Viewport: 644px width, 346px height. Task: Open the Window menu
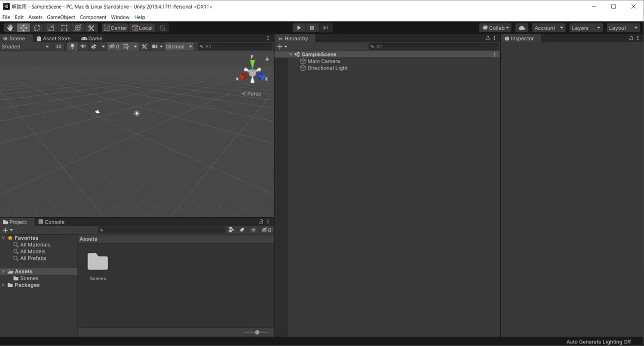pyautogui.click(x=120, y=17)
